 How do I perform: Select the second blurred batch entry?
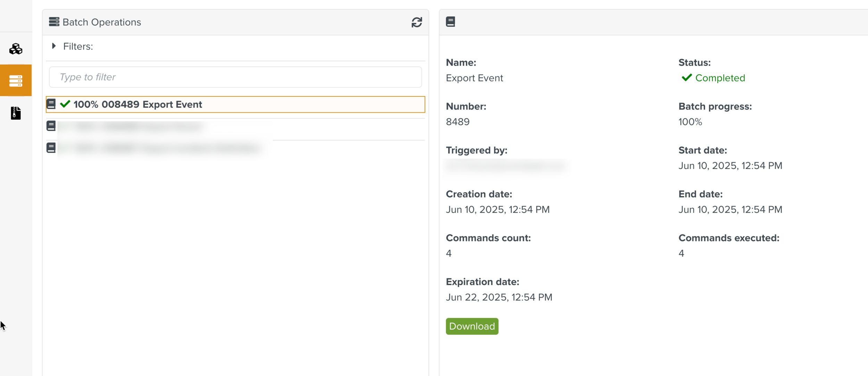(x=139, y=126)
